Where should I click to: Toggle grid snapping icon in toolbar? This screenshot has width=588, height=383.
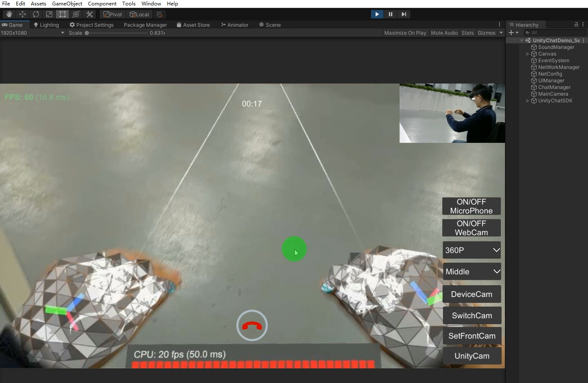pyautogui.click(x=159, y=14)
